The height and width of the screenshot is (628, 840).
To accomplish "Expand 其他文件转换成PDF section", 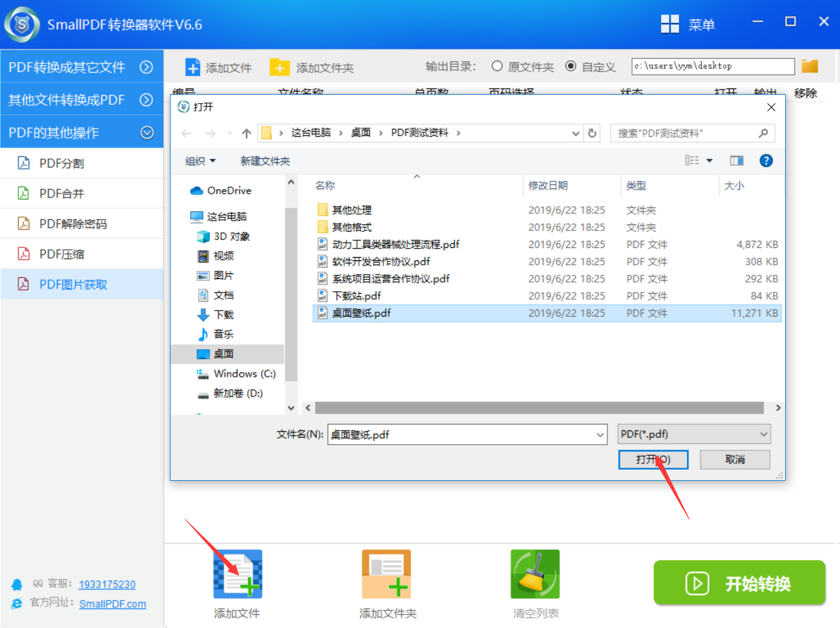I will point(82,99).
